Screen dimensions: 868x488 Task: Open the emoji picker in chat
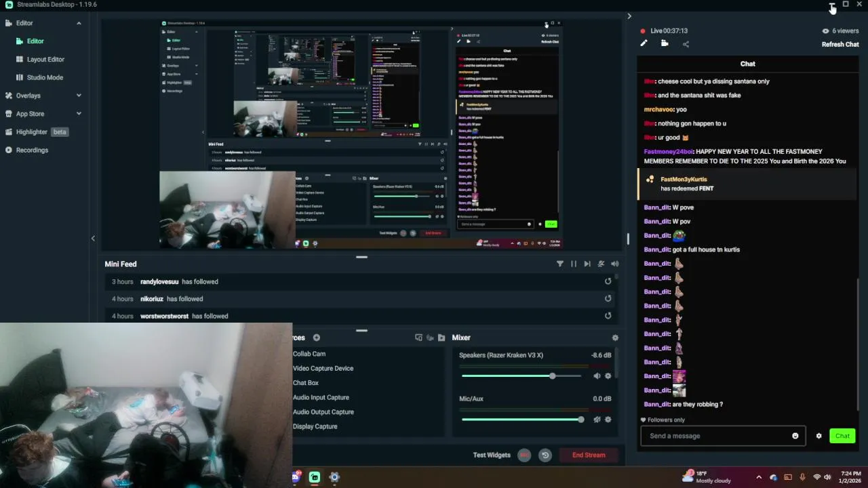click(x=795, y=436)
